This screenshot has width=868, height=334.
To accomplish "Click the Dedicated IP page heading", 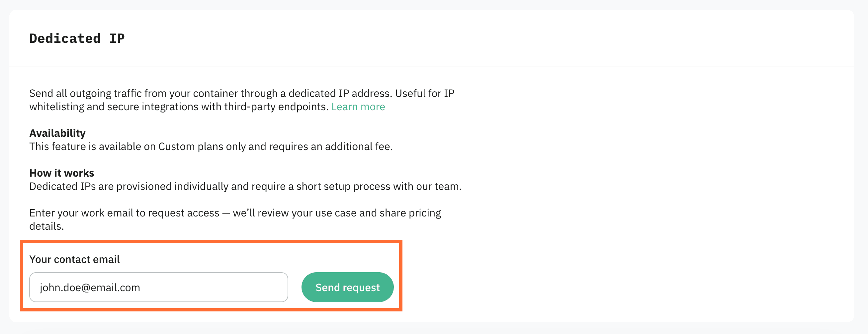I will pyautogui.click(x=77, y=39).
